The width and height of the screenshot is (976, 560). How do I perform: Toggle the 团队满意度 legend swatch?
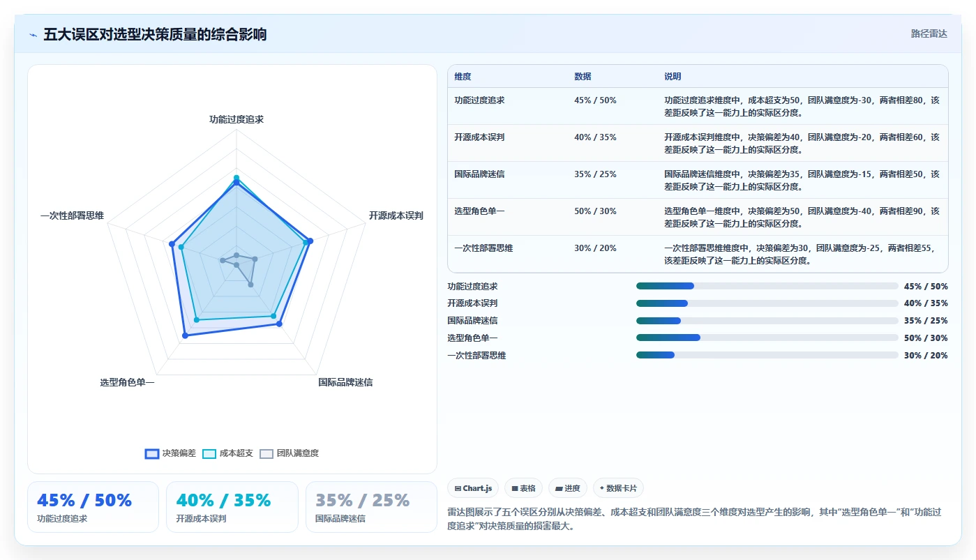pyautogui.click(x=266, y=453)
